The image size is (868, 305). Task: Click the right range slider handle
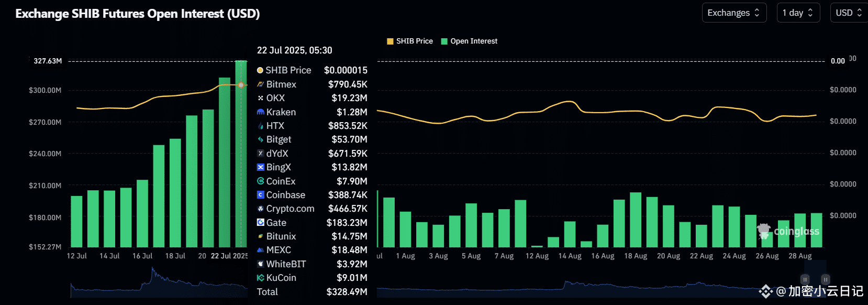(826, 280)
